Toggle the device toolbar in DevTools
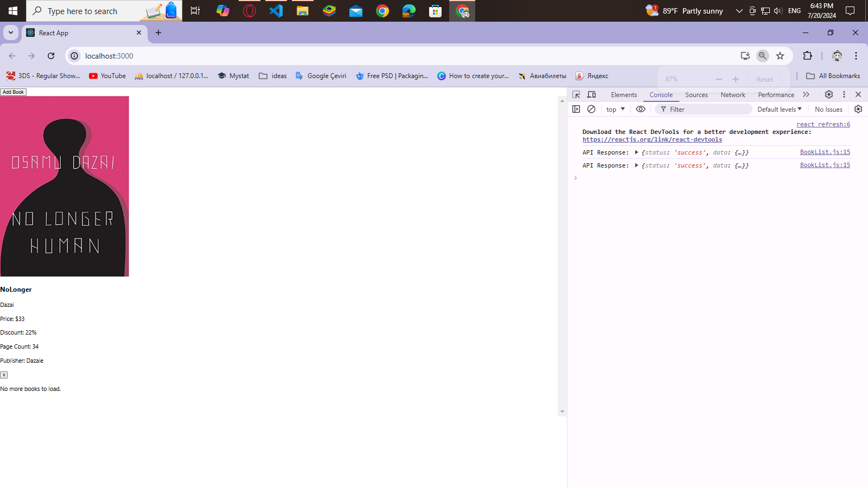This screenshot has height=488, width=868. [591, 94]
